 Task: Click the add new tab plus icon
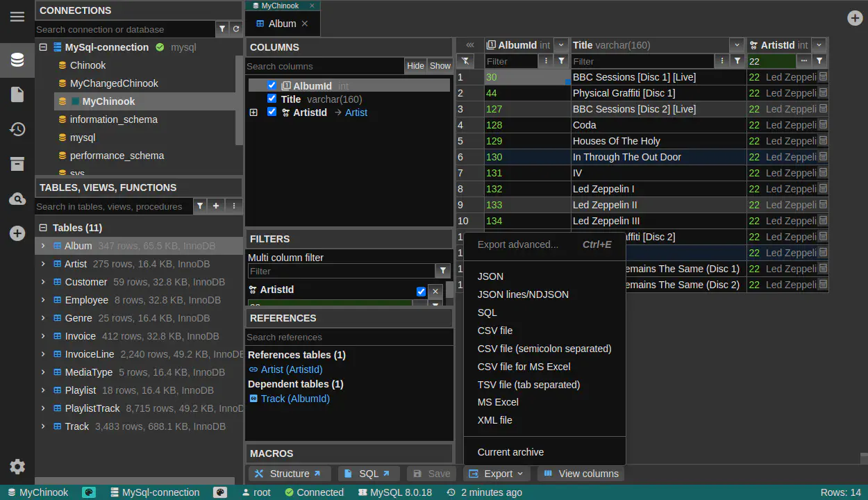coord(855,18)
